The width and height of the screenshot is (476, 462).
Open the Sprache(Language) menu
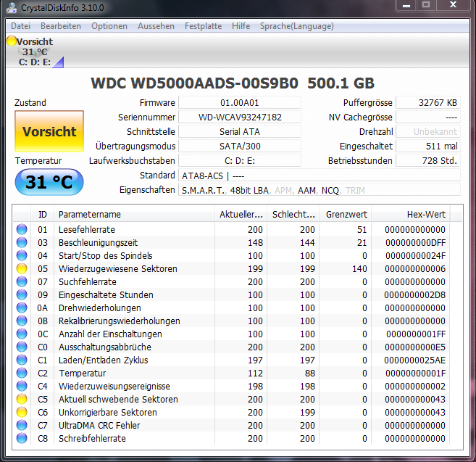[x=297, y=26]
